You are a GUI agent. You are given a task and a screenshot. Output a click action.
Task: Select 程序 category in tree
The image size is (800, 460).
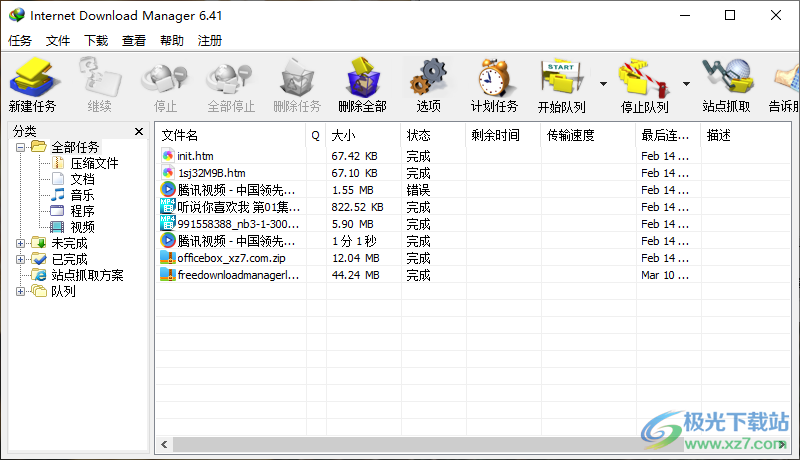82,211
